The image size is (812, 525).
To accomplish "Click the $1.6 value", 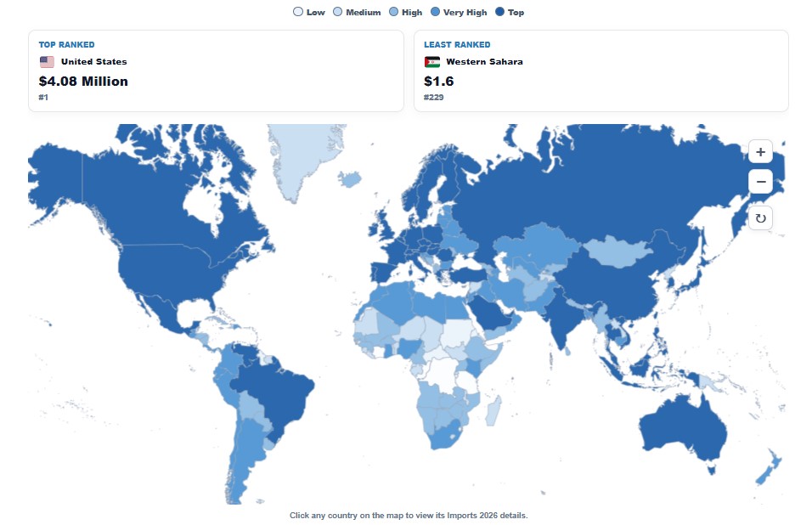I will coord(438,82).
